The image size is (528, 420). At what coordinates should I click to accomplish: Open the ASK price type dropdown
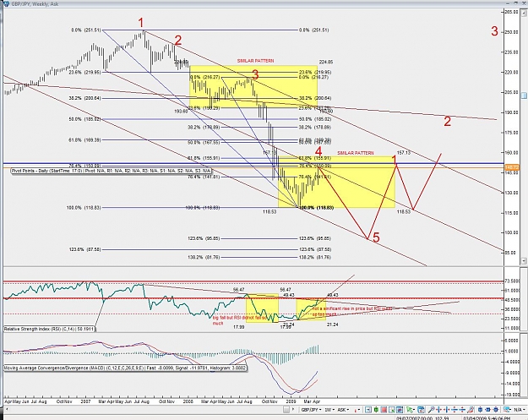pos(343,410)
